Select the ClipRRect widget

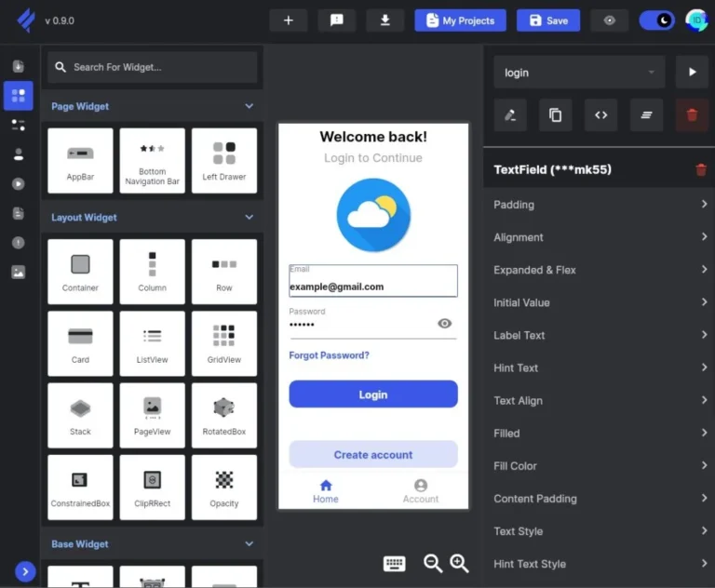tap(153, 488)
